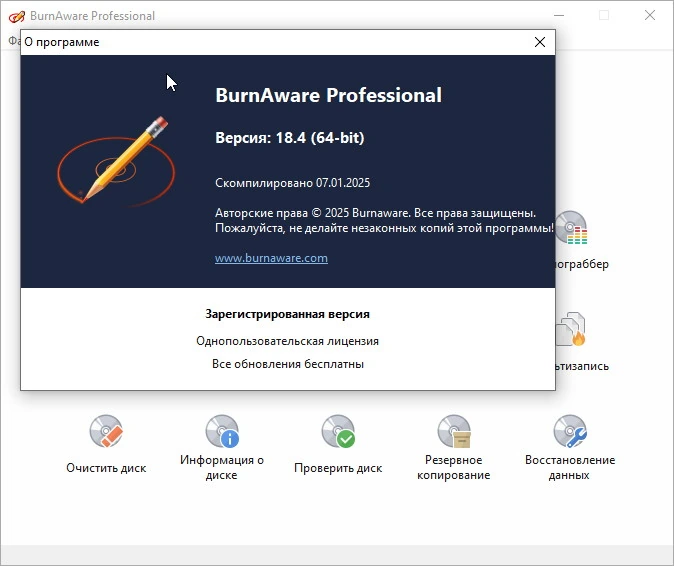Click the BurnAware Professional dialog heading
Image resolution: width=674 pixels, height=566 pixels.
click(x=328, y=95)
